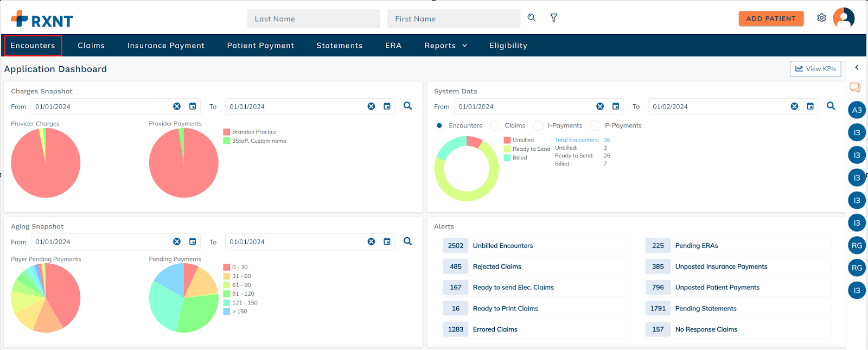Click the patient search magnifier icon
The width and height of the screenshot is (868, 350).
532,18
